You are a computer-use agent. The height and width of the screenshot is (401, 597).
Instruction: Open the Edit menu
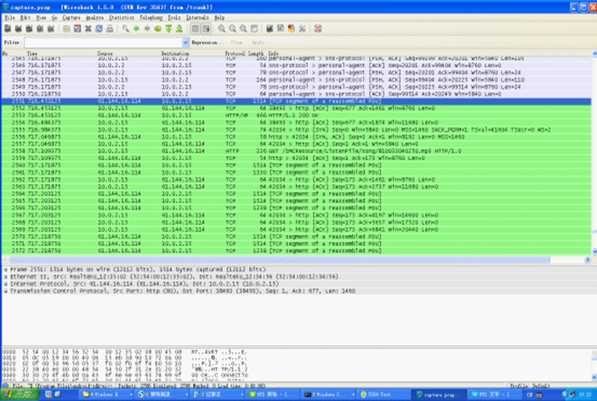[25, 18]
